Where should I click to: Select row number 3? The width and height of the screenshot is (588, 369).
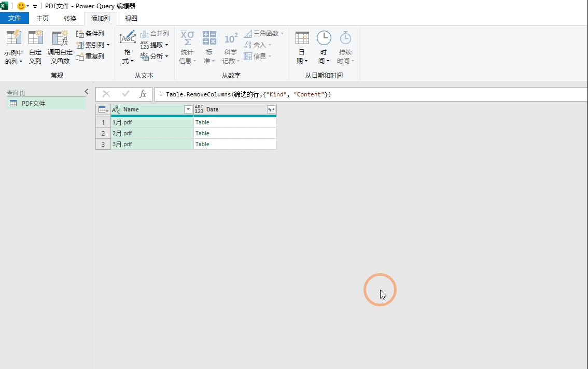[x=103, y=144]
